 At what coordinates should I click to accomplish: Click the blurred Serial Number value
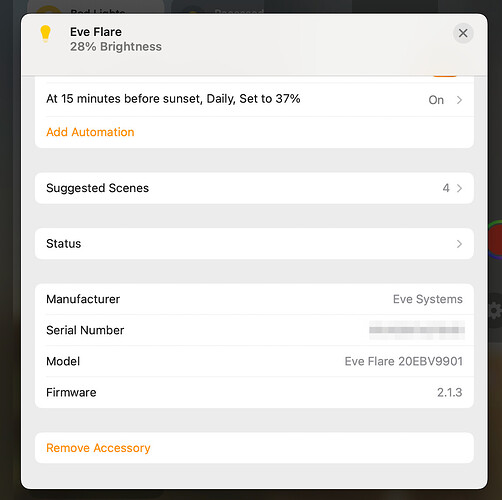click(417, 330)
